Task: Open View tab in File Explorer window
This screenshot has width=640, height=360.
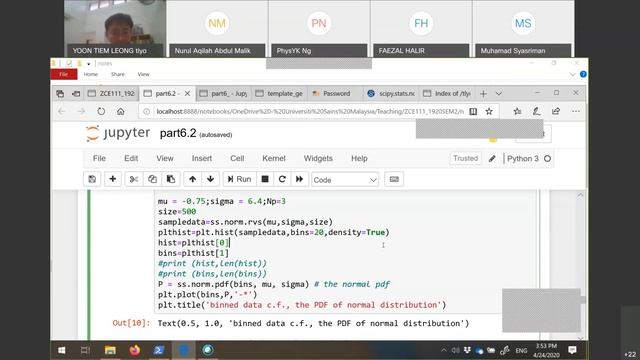Action: tap(143, 74)
